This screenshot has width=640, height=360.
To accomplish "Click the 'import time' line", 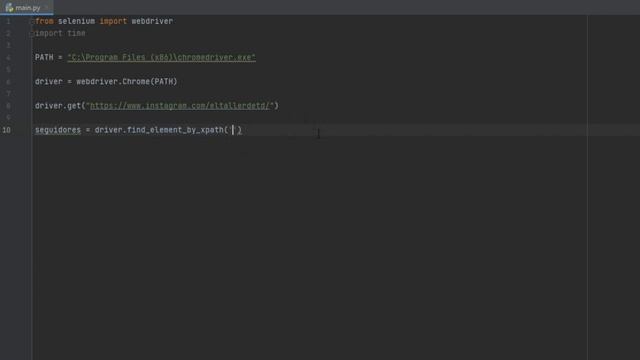I will [60, 33].
